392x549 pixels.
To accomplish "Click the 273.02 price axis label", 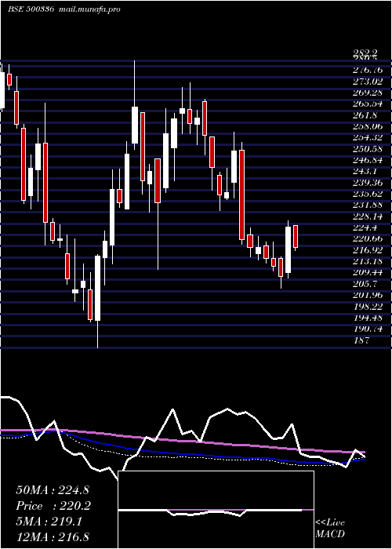I will point(368,82).
